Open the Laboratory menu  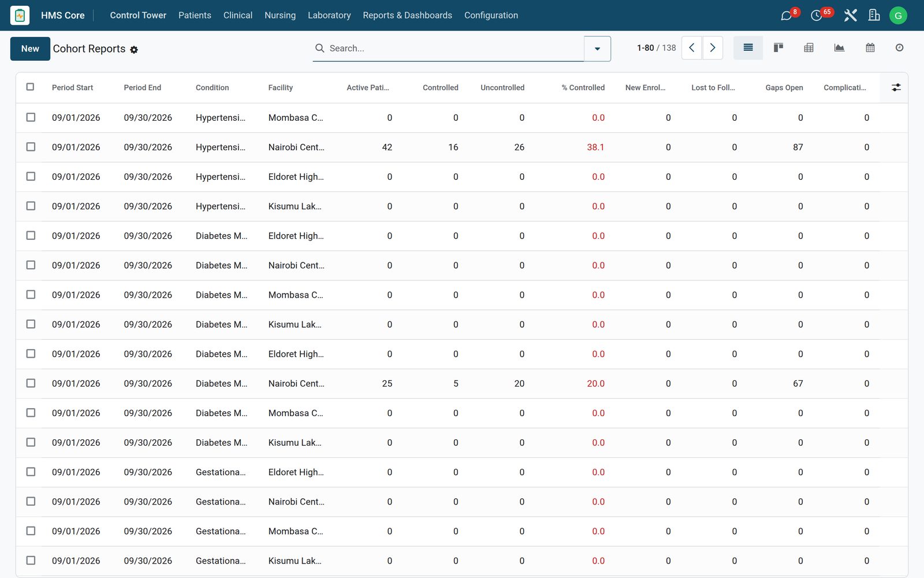tap(329, 16)
